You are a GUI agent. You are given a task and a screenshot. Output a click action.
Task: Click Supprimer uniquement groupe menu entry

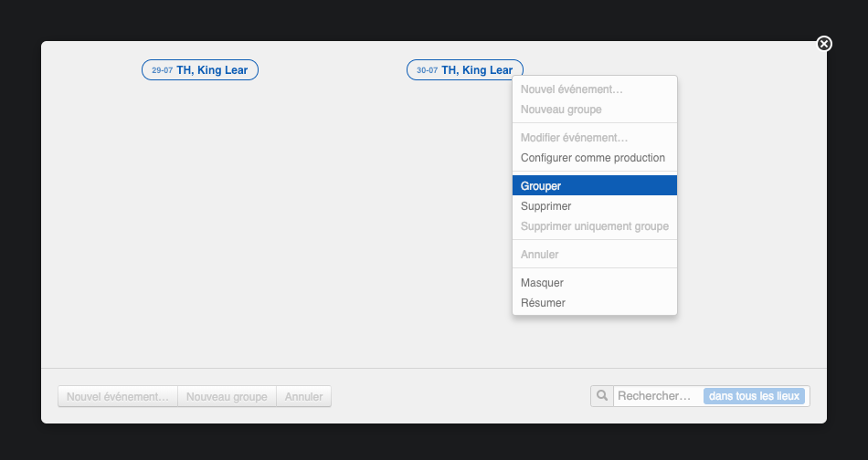click(595, 226)
